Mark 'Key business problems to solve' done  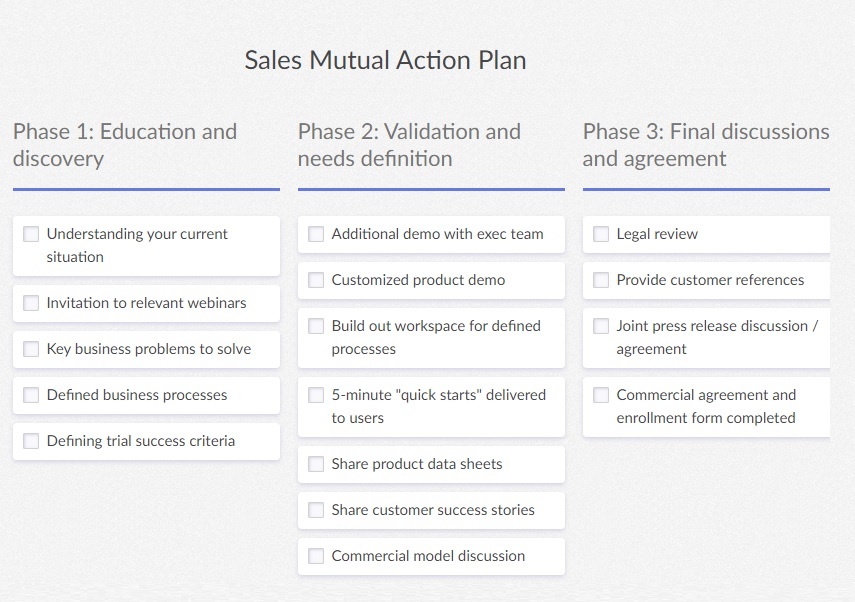31,349
